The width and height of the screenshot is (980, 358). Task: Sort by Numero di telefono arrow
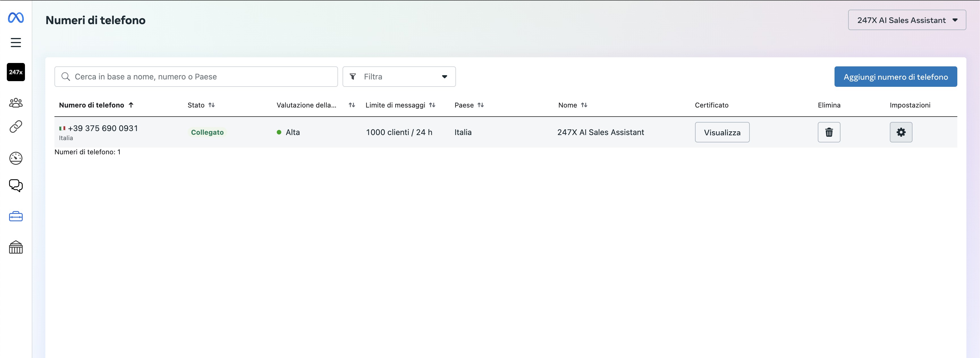tap(131, 105)
